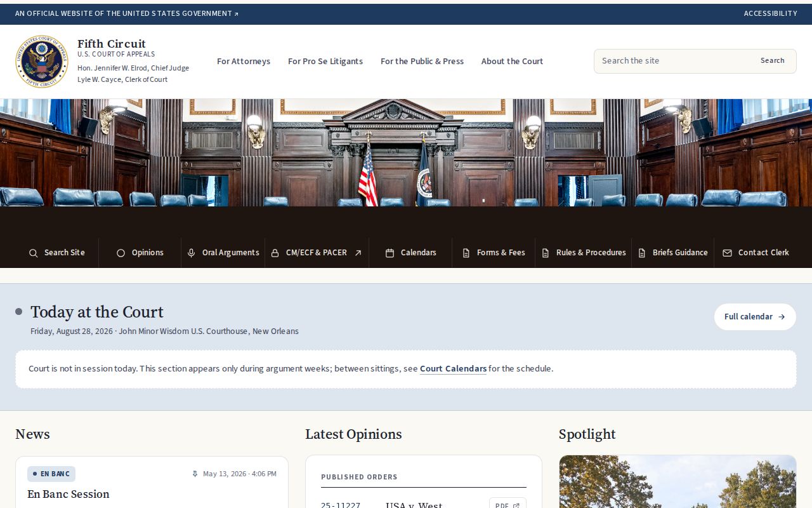
Task: Open Oral Arguments microphone quick link
Action: coord(191,253)
